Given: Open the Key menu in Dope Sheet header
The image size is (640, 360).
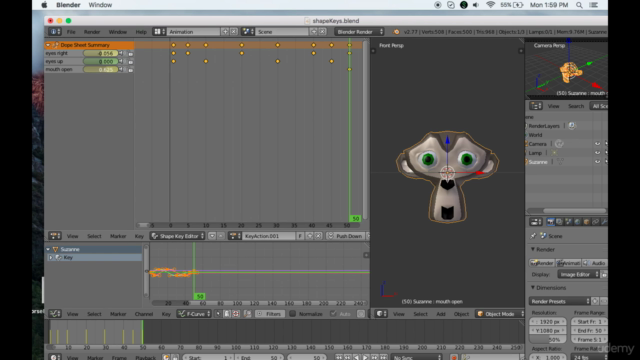Looking at the screenshot, I should 139,236.
